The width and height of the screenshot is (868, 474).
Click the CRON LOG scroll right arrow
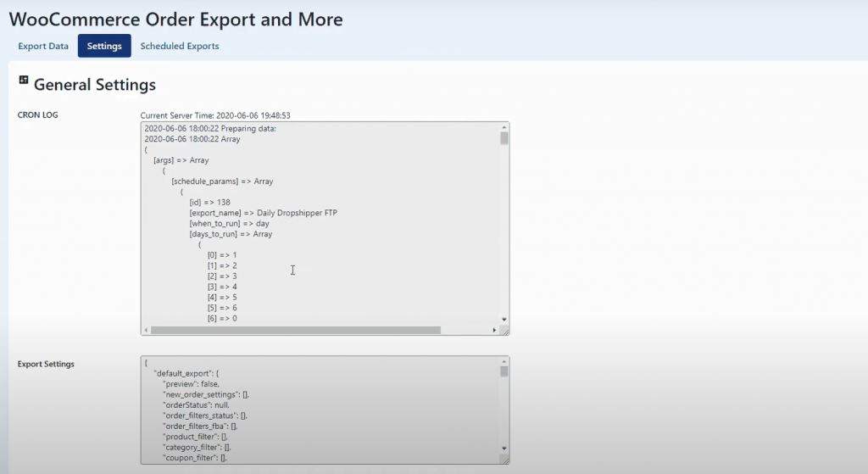pos(494,330)
